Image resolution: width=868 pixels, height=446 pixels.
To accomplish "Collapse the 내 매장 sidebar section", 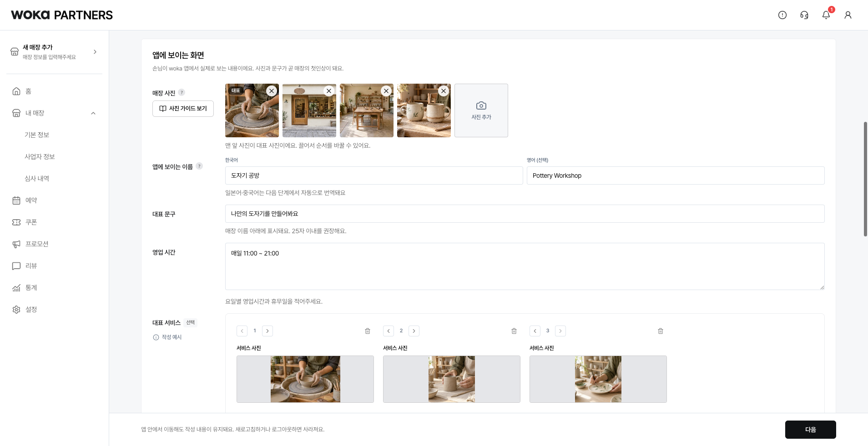I will (x=93, y=113).
